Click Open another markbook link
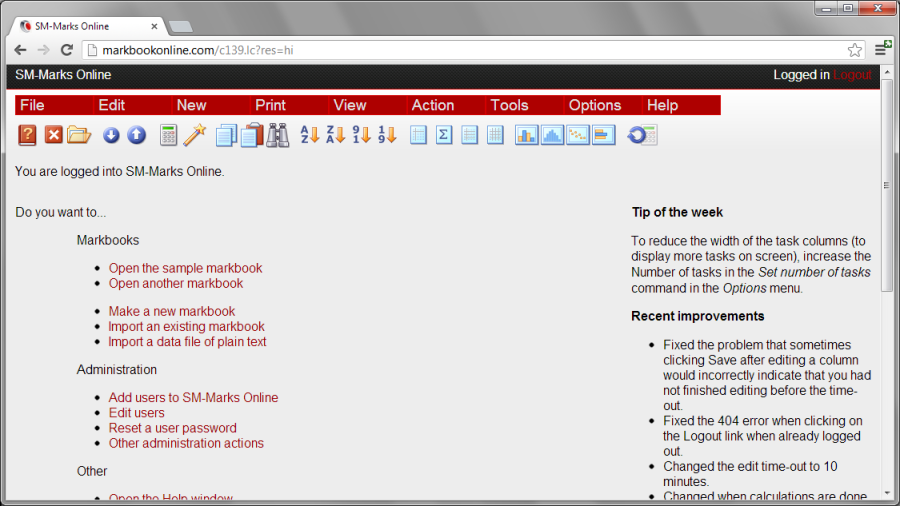The height and width of the screenshot is (506, 900). point(176,283)
